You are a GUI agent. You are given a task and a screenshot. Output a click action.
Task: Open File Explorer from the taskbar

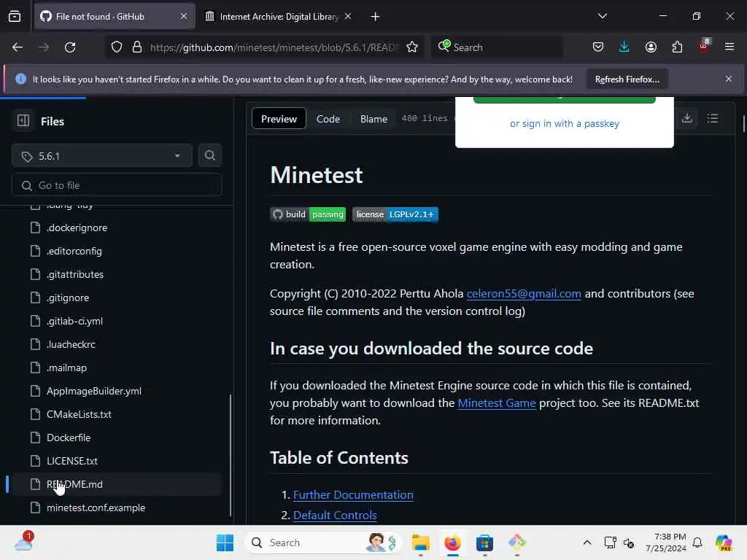[x=421, y=542]
